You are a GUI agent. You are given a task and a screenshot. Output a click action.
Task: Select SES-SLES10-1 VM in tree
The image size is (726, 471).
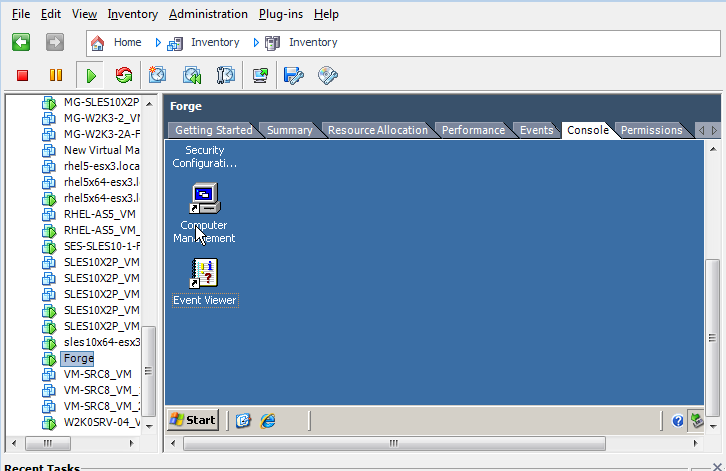point(102,246)
